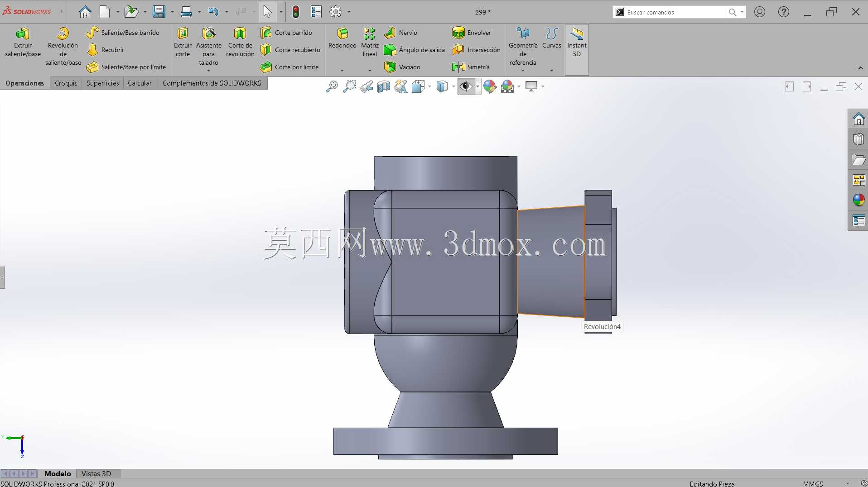Click the Print icon
The width and height of the screenshot is (868, 487).
[186, 12]
